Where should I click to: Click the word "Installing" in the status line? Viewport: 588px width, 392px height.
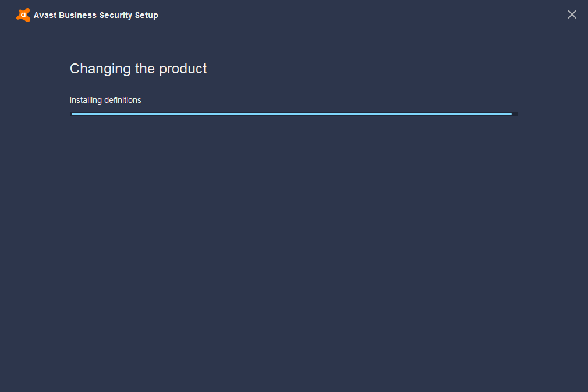coord(86,101)
